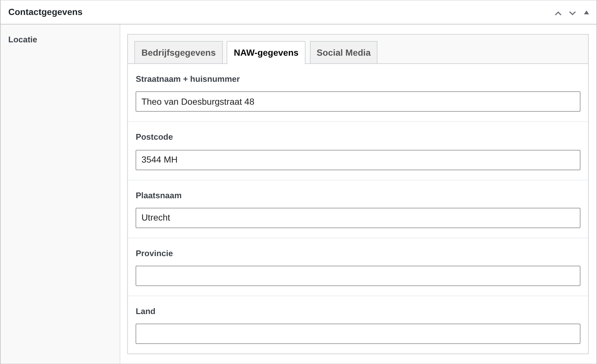
Task: Move the Contactgegevens panel up
Action: [x=558, y=13]
